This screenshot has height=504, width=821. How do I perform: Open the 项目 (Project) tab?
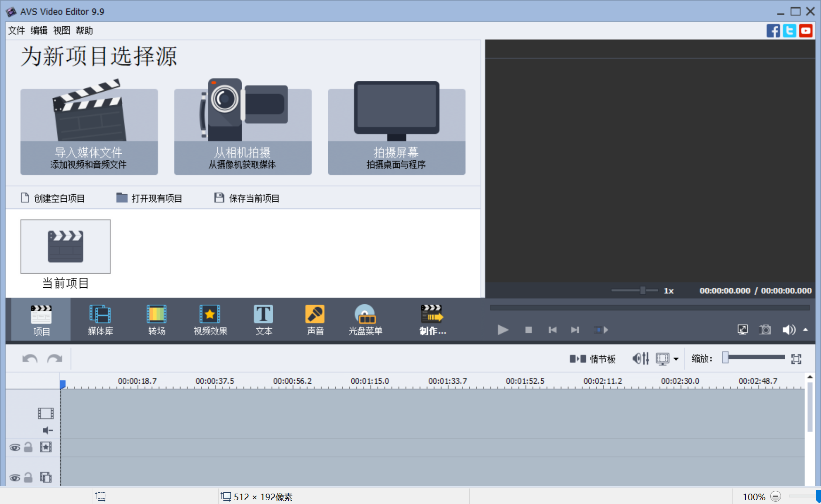click(x=41, y=320)
